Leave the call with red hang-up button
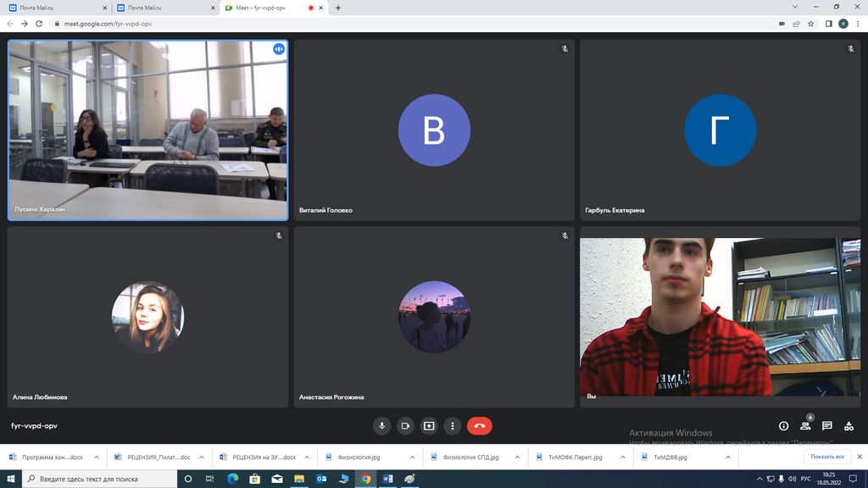The image size is (868, 488). [479, 426]
